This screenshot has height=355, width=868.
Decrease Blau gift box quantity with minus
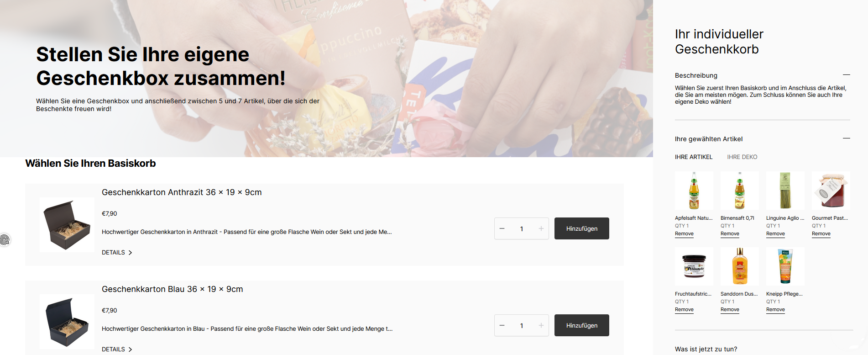pyautogui.click(x=502, y=325)
